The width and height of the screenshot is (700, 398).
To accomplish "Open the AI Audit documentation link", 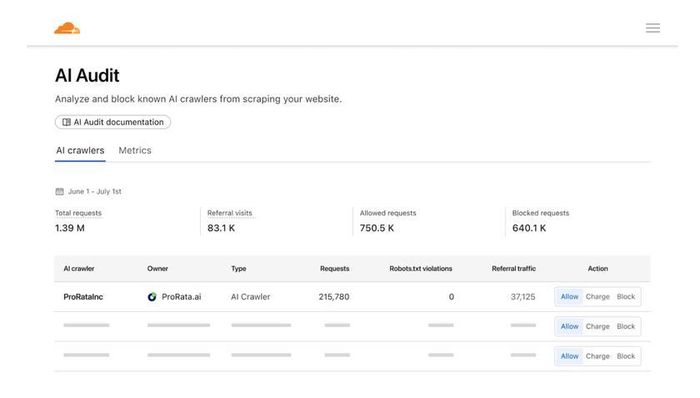I will pyautogui.click(x=113, y=122).
